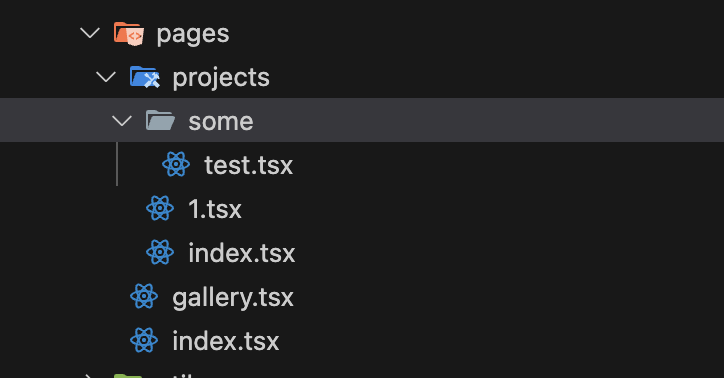The image size is (724, 378).
Task: Collapse the pages folder chevron
Action: point(90,33)
